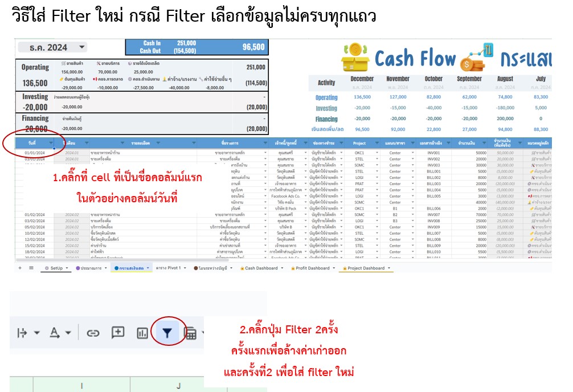
Task: Select the INV001 reference cell
Action: pos(433,153)
